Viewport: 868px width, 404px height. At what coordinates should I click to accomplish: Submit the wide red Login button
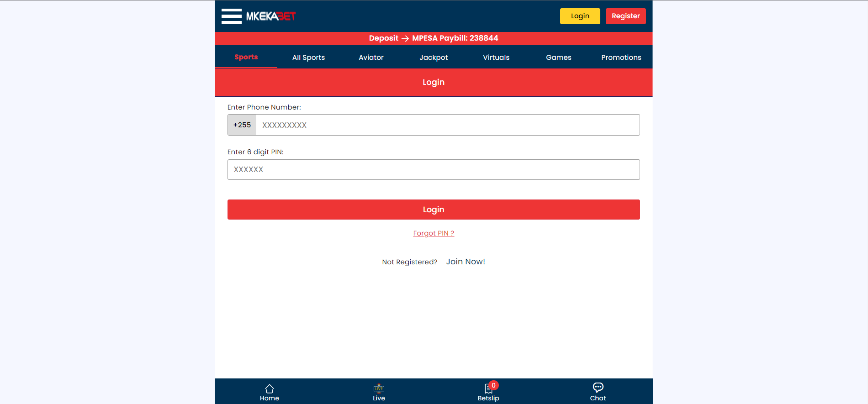[434, 210]
